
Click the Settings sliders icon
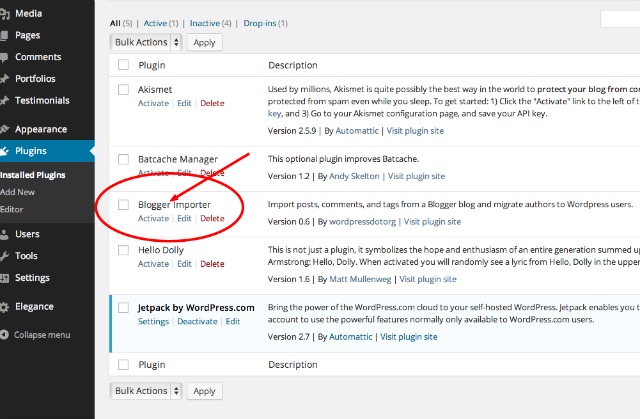tap(4, 278)
